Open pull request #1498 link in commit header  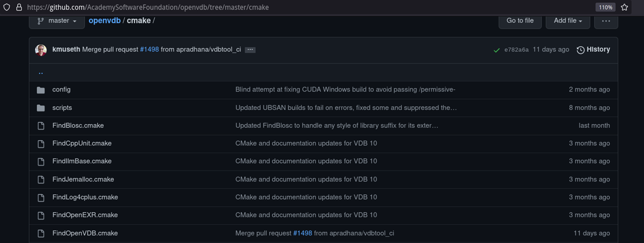pos(149,49)
